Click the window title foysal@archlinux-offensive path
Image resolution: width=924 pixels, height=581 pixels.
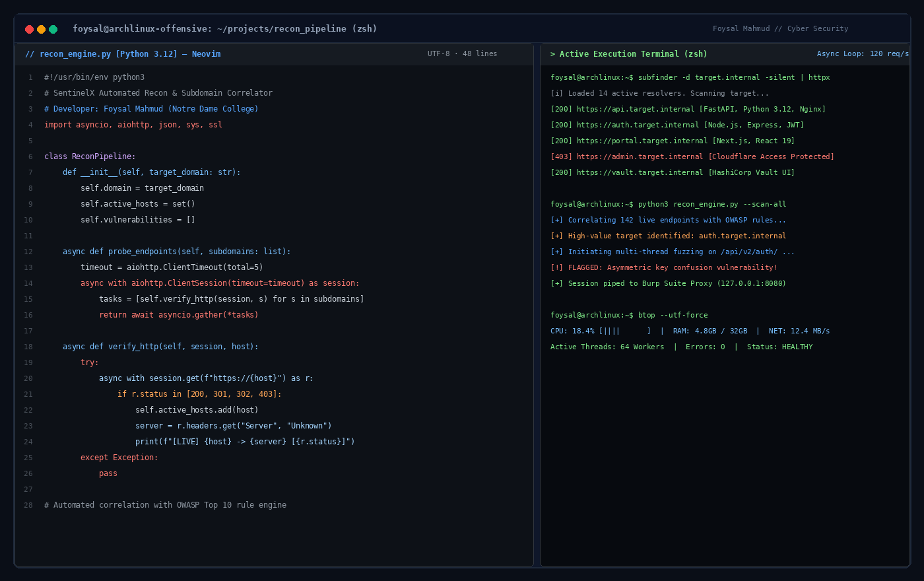(224, 29)
